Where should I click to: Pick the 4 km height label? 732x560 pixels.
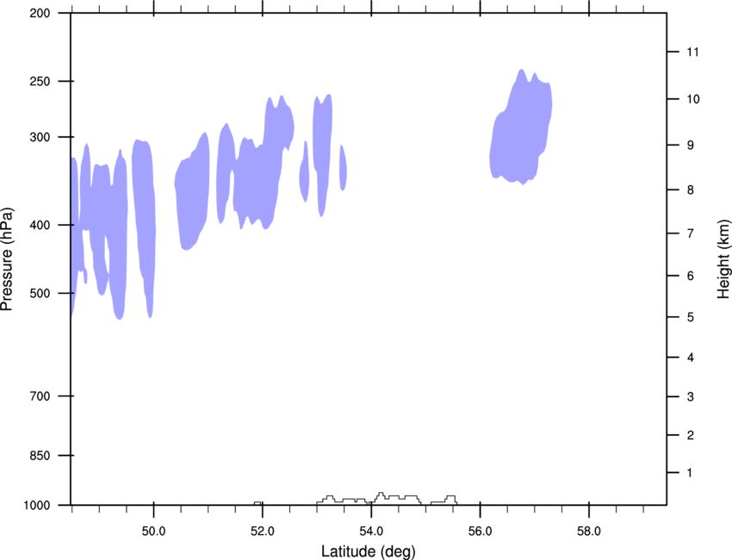tap(691, 358)
